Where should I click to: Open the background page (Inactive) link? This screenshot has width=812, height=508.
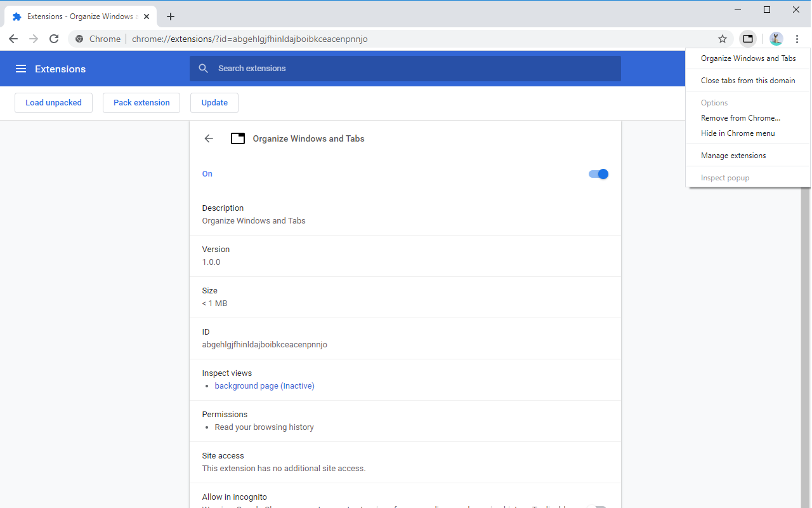coord(265,386)
